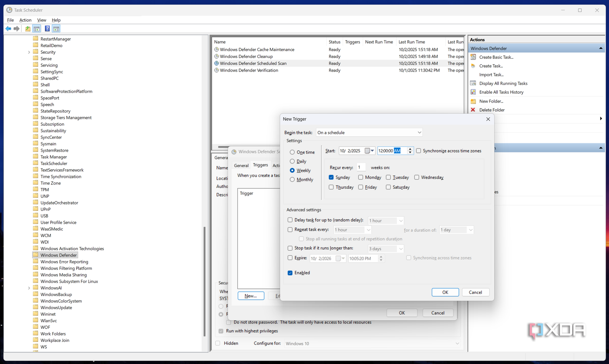Switch to the General tab
The height and width of the screenshot is (364, 609).
coord(241,165)
